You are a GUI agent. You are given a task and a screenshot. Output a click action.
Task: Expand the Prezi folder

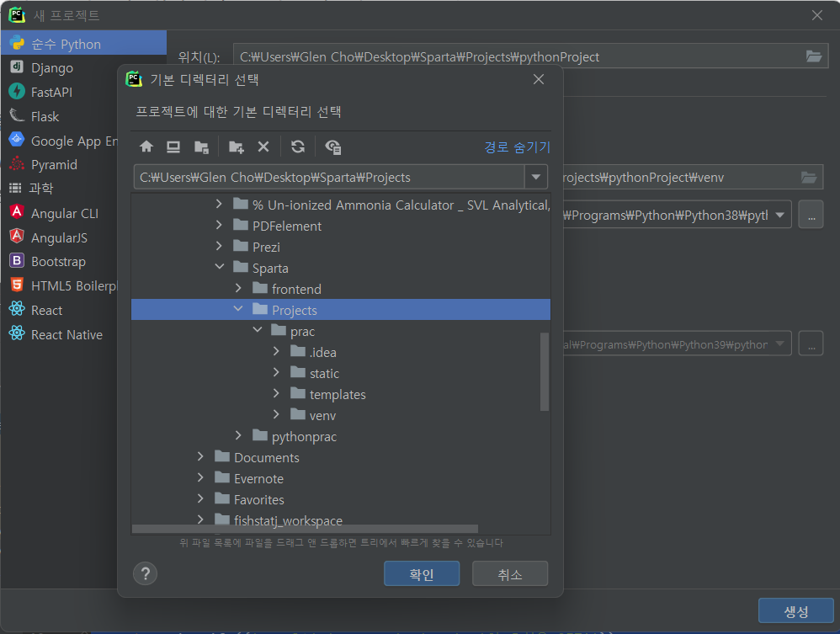coord(219,246)
